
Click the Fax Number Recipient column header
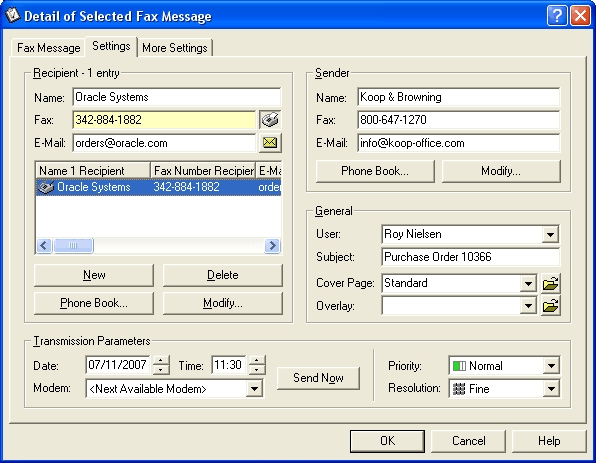click(x=203, y=171)
